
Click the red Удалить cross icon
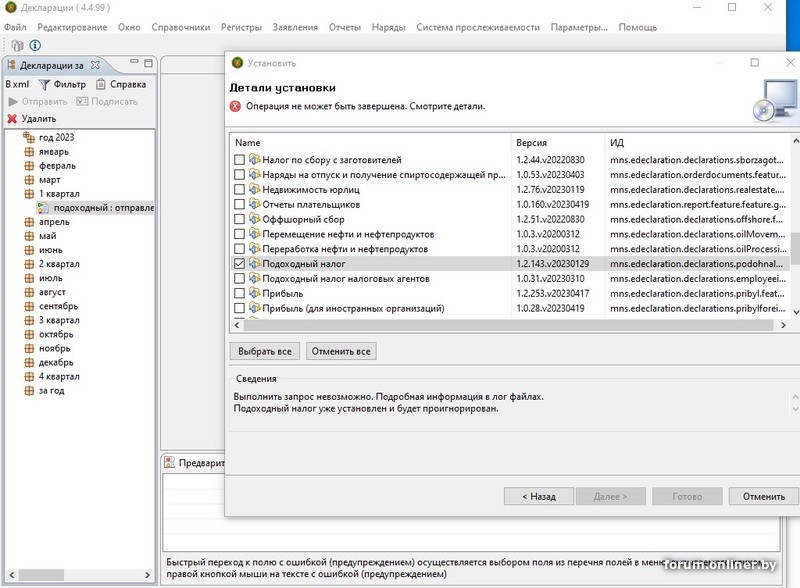coord(12,118)
